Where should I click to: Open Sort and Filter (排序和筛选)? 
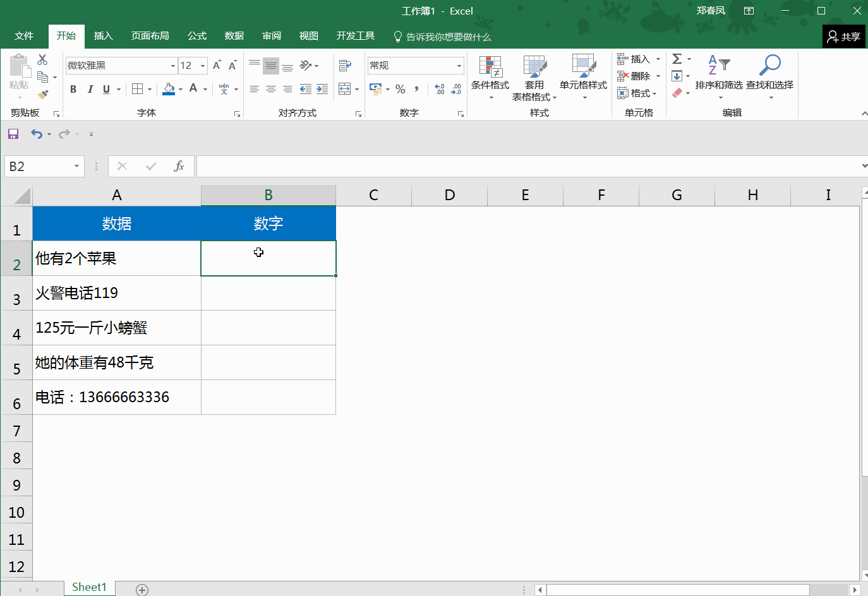pyautogui.click(x=719, y=78)
